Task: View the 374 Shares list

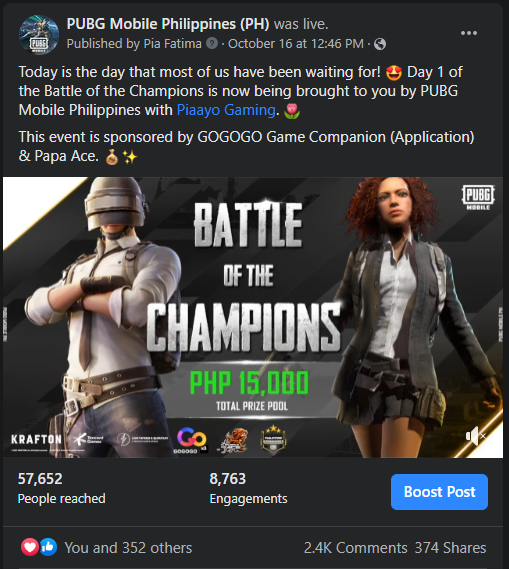Action: tap(450, 548)
